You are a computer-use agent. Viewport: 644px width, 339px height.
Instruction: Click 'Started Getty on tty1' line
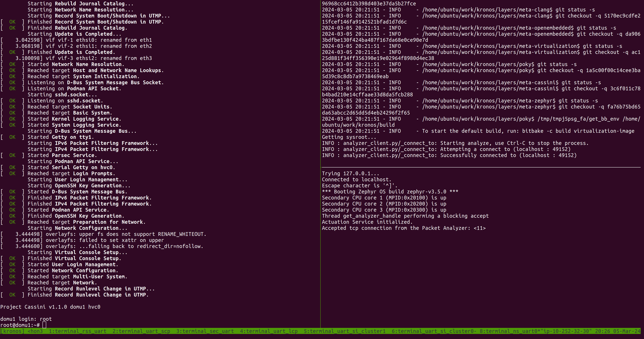pos(47,137)
